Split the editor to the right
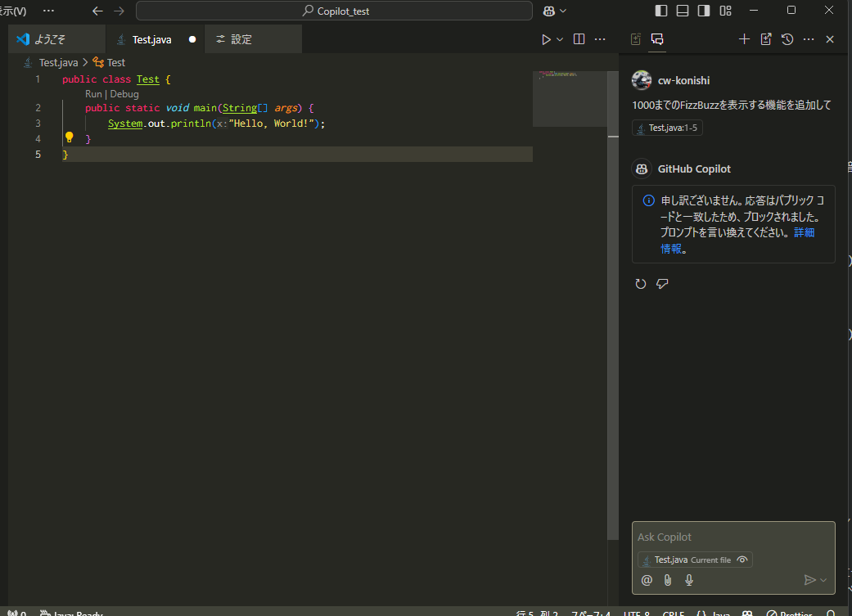The height and width of the screenshot is (616, 852). tap(579, 39)
